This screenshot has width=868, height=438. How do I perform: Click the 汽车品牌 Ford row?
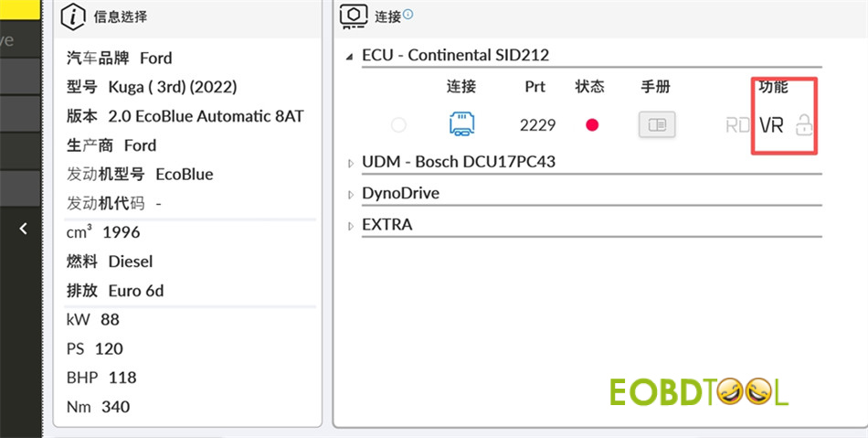coord(119,59)
